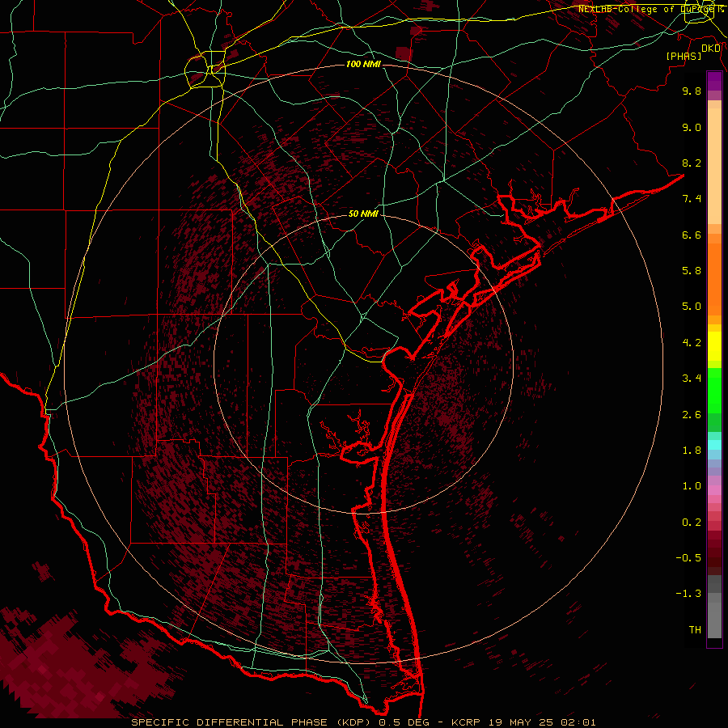Click the 6.6 scale label
728x728 pixels.
(692, 235)
